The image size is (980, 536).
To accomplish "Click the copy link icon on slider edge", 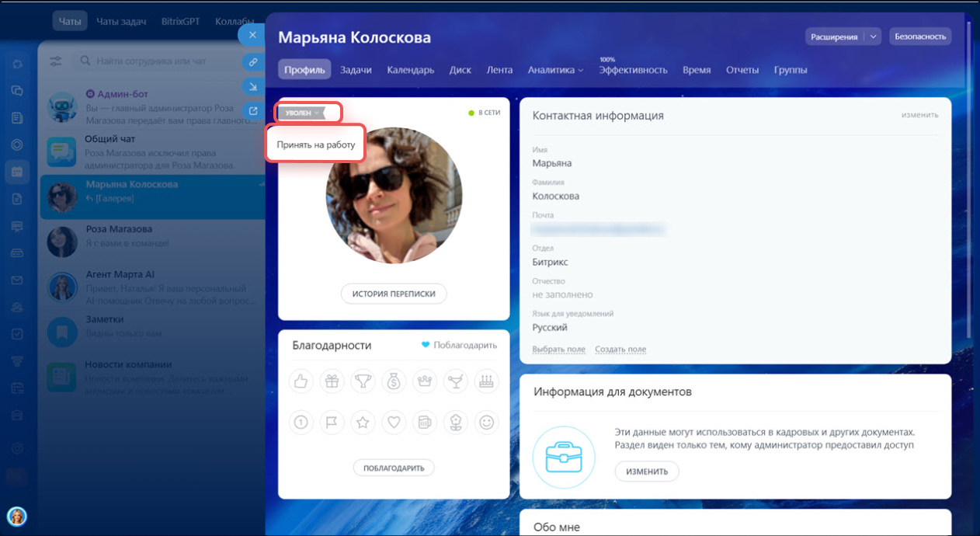I will pos(252,61).
